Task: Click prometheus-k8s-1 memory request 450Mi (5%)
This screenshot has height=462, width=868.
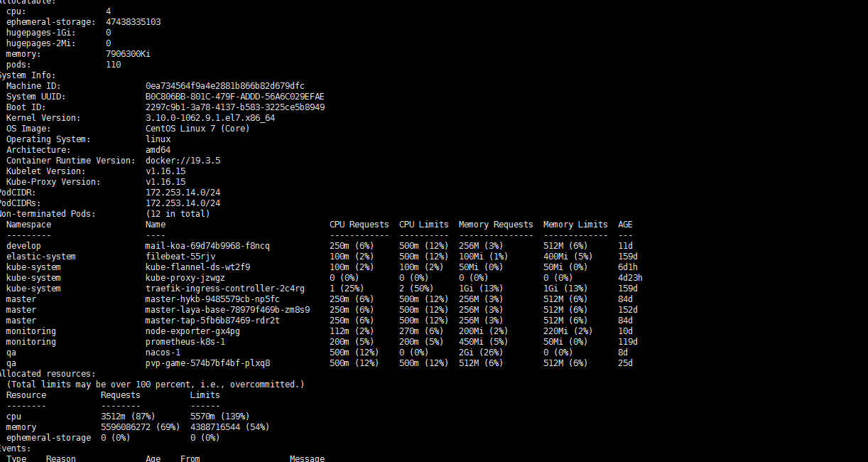Action: pyautogui.click(x=483, y=342)
